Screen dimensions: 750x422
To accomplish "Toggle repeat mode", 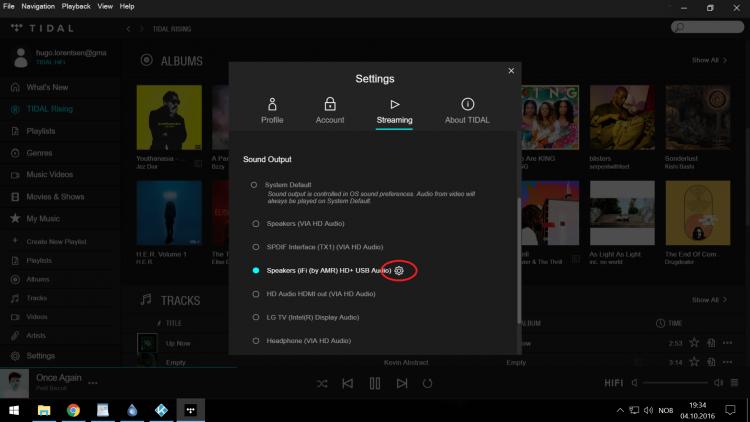I will coord(427,384).
